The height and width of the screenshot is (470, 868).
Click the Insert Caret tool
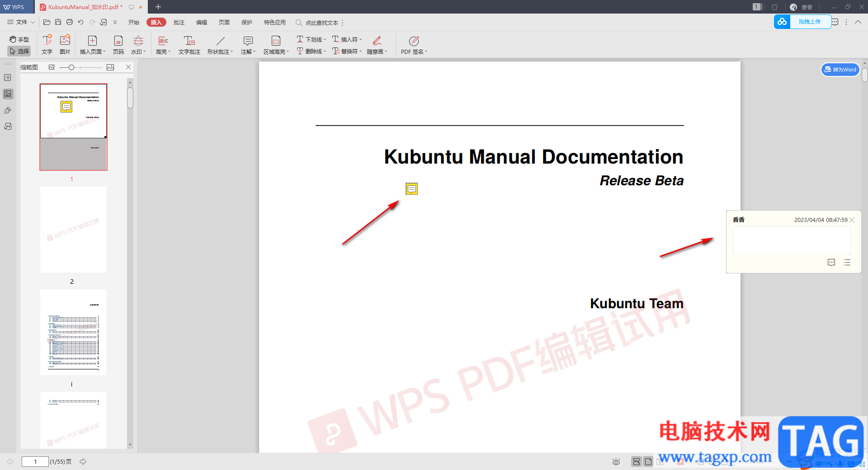pos(347,39)
